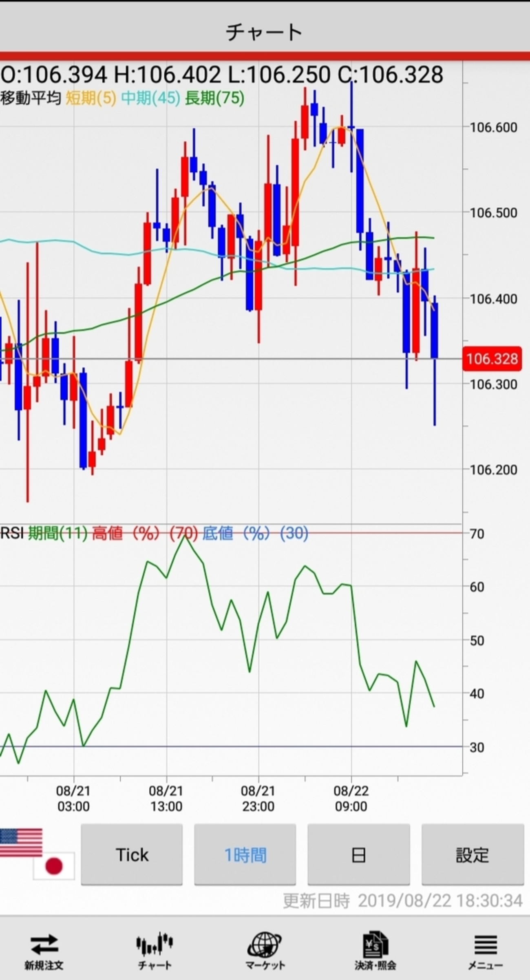Tap the 移動平均 indicator title
530x980 pixels.
pos(31,98)
